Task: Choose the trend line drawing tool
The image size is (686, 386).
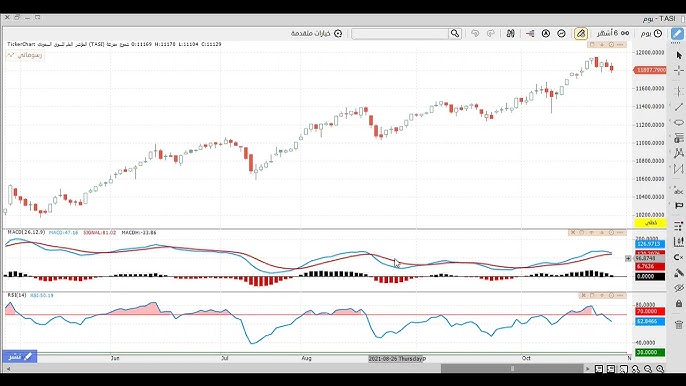Action: [679, 107]
